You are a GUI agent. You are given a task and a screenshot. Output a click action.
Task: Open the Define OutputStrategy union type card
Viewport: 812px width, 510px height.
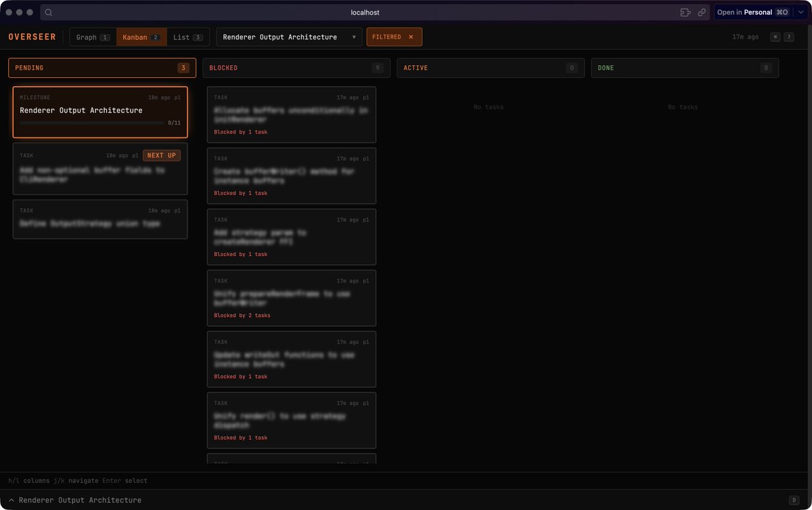click(x=100, y=219)
